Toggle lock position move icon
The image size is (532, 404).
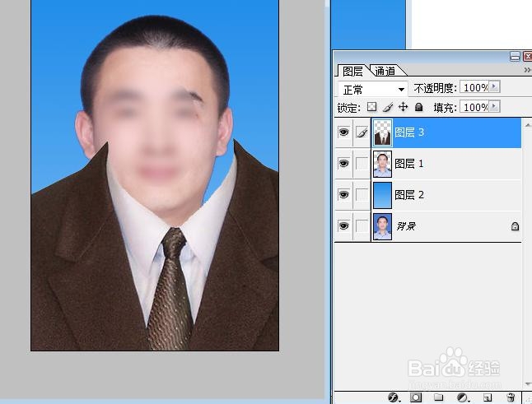pos(403,107)
